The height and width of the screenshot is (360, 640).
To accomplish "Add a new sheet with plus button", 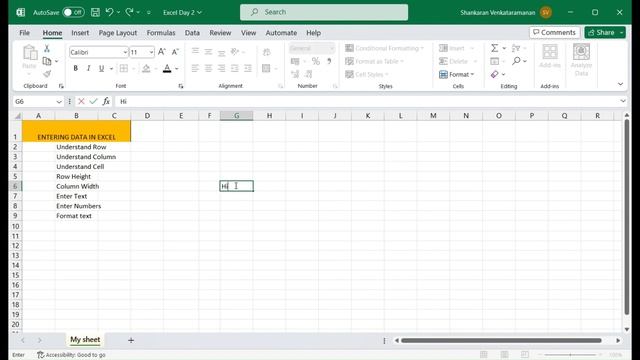I will pos(131,340).
